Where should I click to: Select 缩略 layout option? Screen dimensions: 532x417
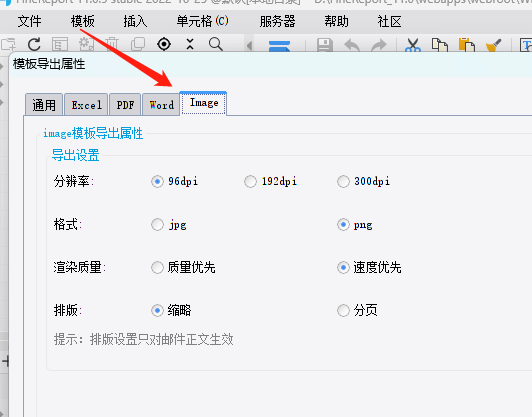[x=171, y=310]
